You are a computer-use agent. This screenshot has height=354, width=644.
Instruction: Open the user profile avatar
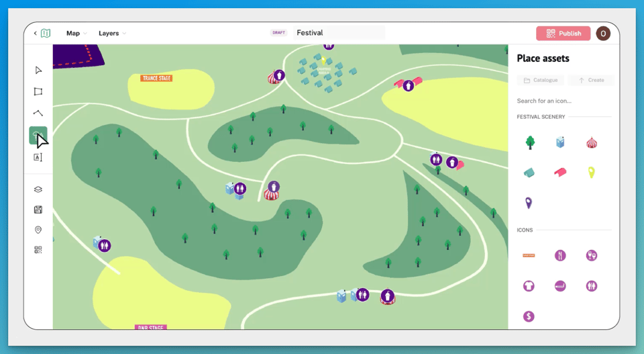point(603,34)
